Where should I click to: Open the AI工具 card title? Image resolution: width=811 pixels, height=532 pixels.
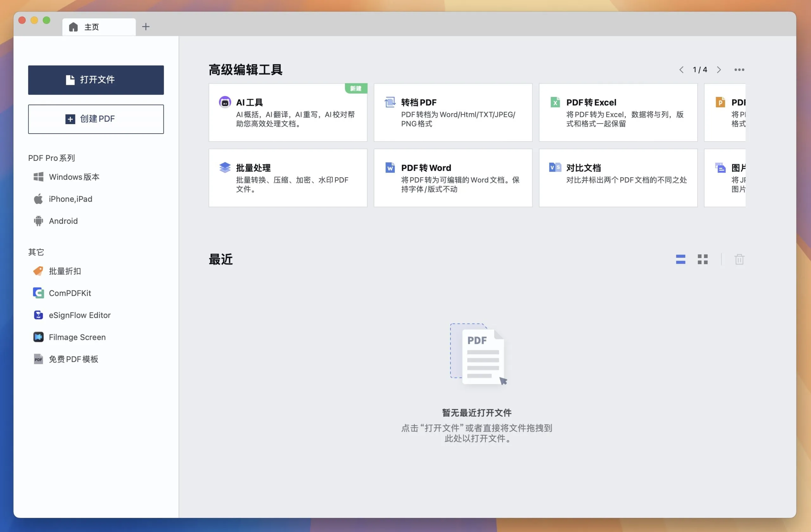pyautogui.click(x=249, y=102)
